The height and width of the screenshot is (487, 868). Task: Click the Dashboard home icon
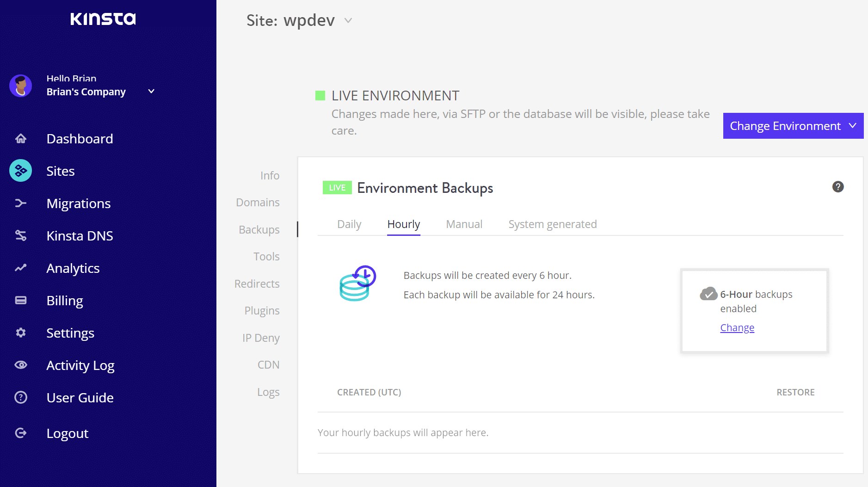coord(21,139)
